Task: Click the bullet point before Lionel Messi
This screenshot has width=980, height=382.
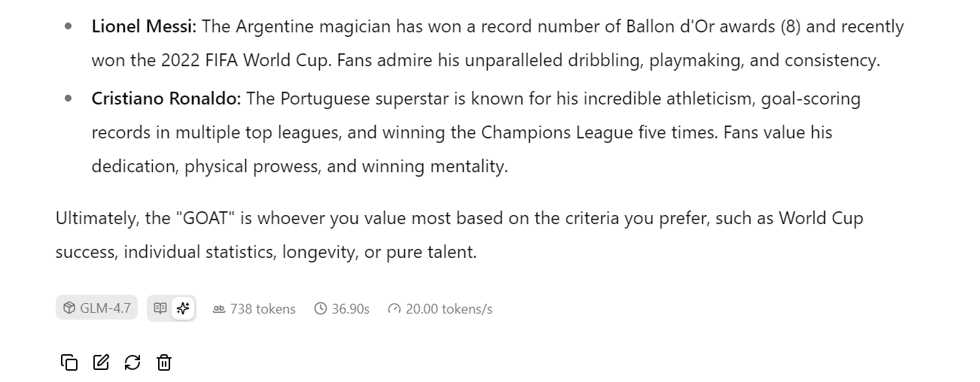Action: point(68,26)
